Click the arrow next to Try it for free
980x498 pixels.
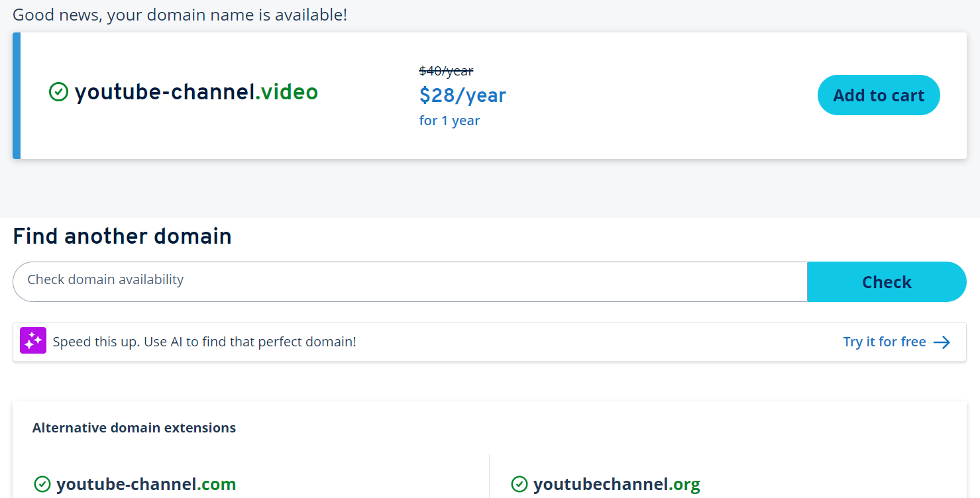[942, 342]
